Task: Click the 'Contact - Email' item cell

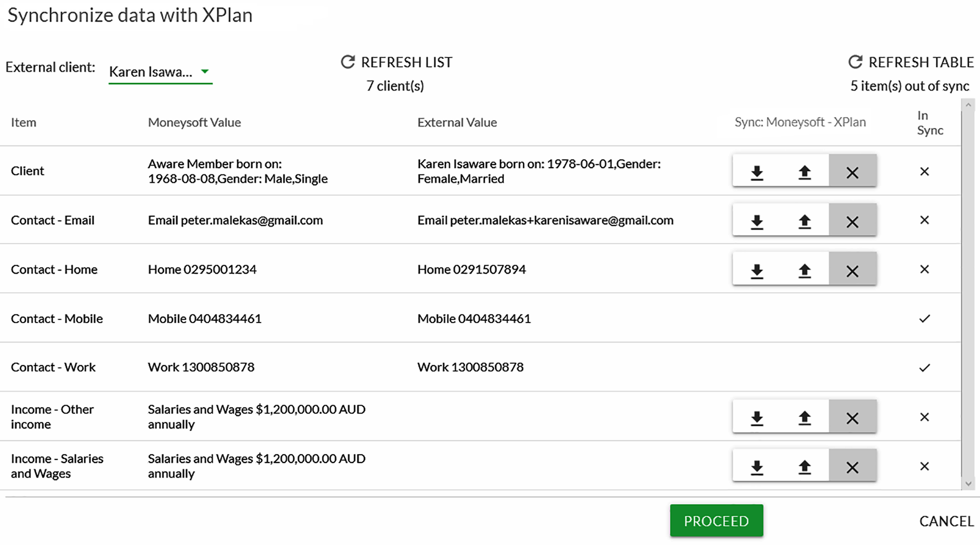Action: [52, 220]
